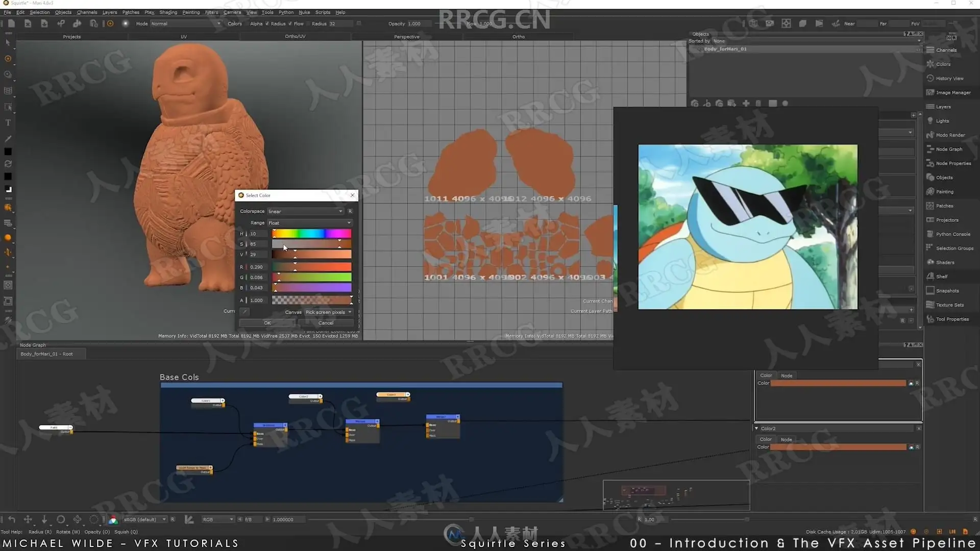The width and height of the screenshot is (980, 551).
Task: Click the Hue gradient slider bar
Action: click(x=311, y=234)
